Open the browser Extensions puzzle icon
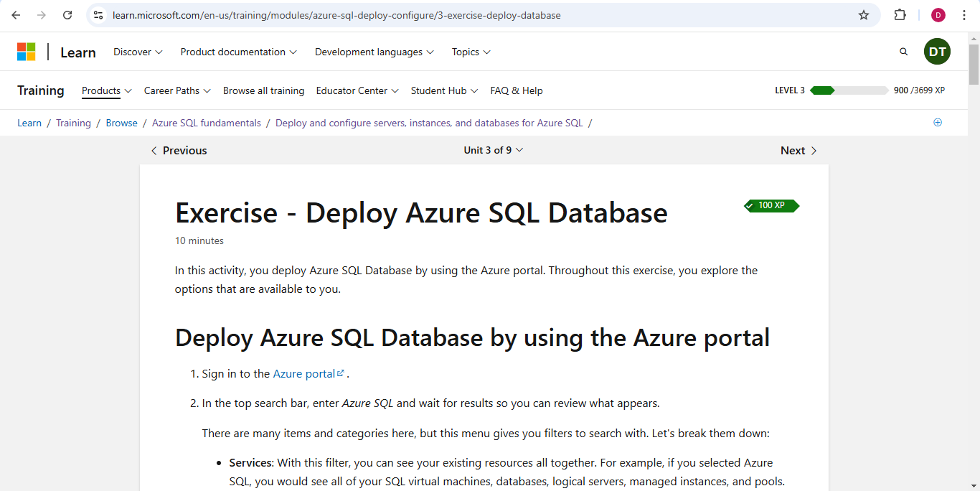The width and height of the screenshot is (980, 491). [x=900, y=15]
